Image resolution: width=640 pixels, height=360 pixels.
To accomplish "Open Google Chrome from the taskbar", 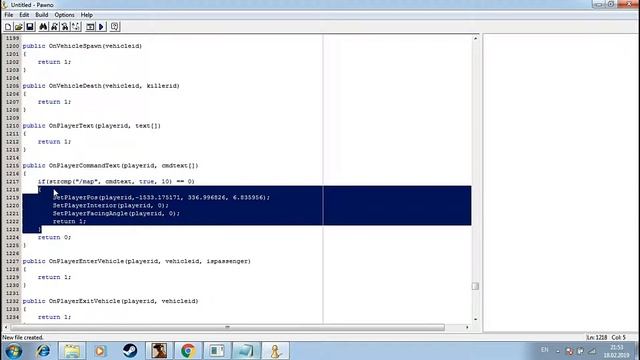I will click(x=188, y=351).
